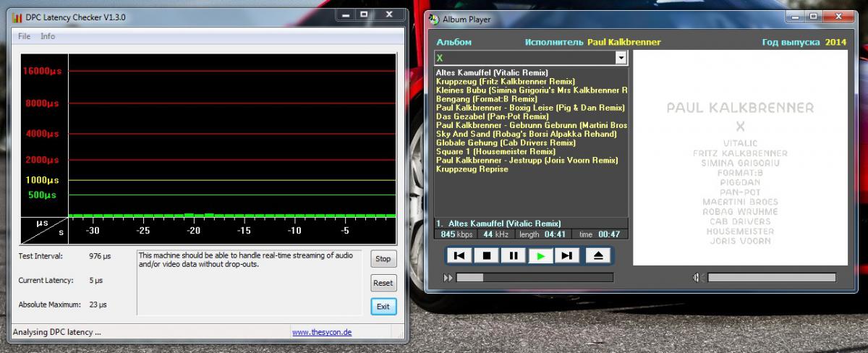The image size is (868, 353).
Task: Select track Globale Gehung (Cab Drivers Remix)
Action: (506, 143)
